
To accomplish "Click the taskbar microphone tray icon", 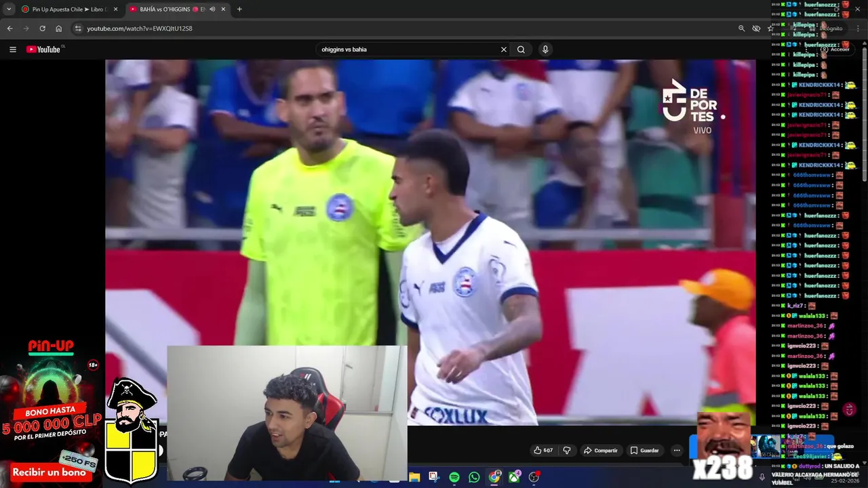I will [x=762, y=477].
